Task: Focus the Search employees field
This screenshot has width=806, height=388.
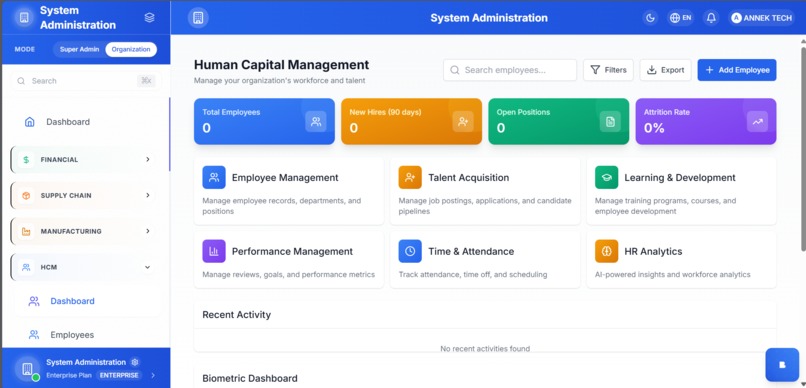Action: click(510, 70)
